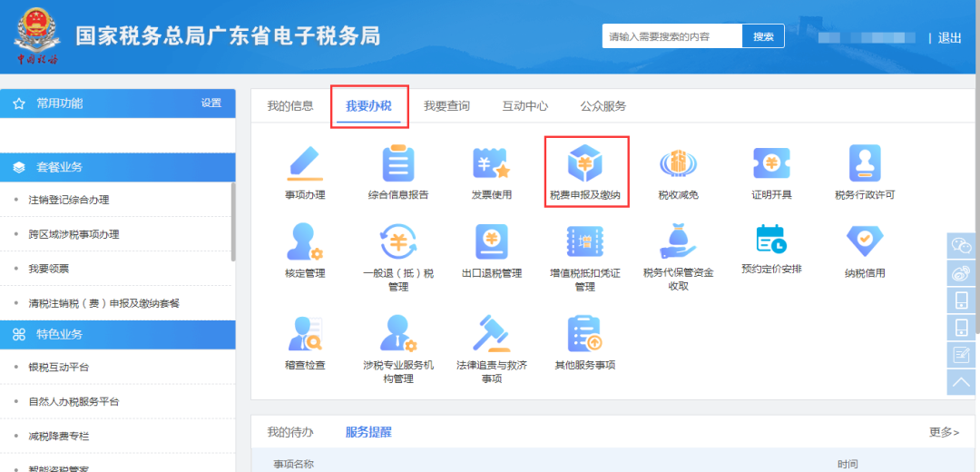
Task: Click the 搜索 search button
Action: (763, 36)
